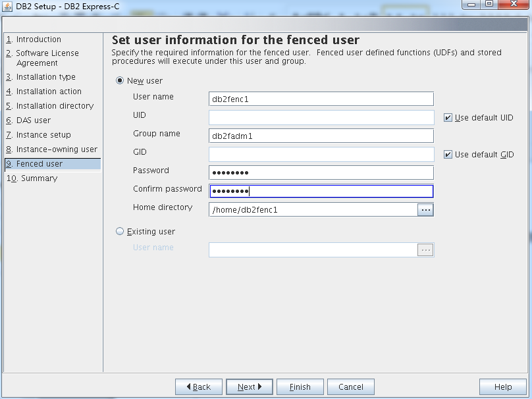Jump to the Summary step
Image resolution: width=532 pixels, height=399 pixels.
[32, 178]
